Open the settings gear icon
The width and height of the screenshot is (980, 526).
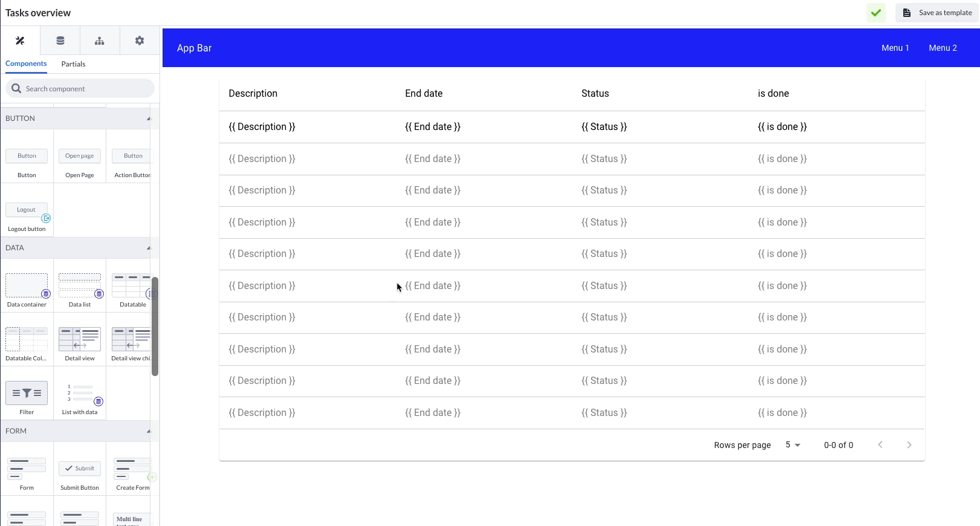pyautogui.click(x=140, y=41)
